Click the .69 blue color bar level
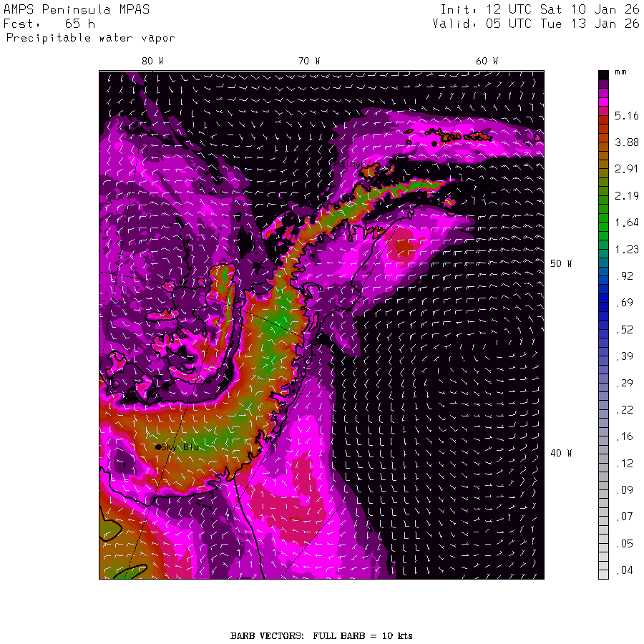 click(x=603, y=303)
